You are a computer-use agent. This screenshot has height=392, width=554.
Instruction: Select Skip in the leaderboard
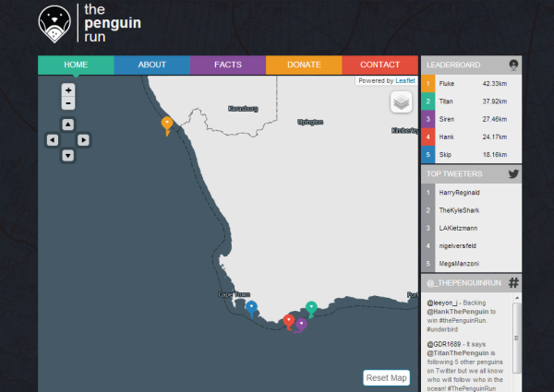point(445,155)
